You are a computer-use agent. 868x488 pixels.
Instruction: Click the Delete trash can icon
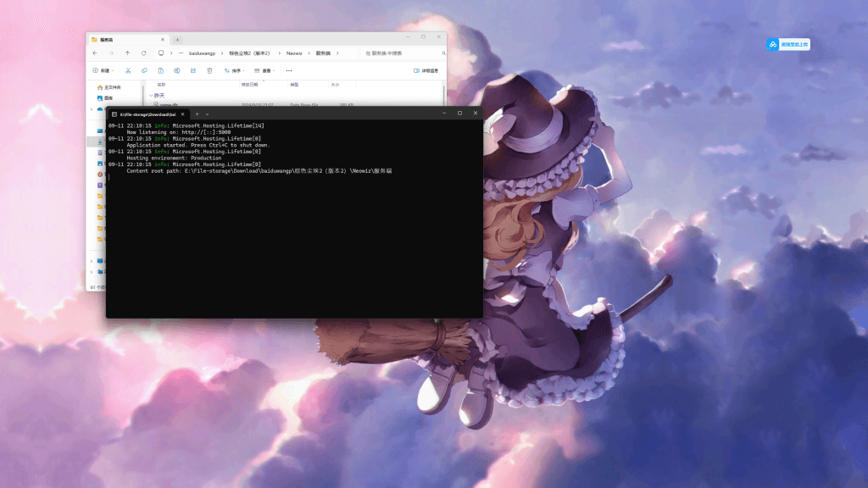[x=209, y=70]
